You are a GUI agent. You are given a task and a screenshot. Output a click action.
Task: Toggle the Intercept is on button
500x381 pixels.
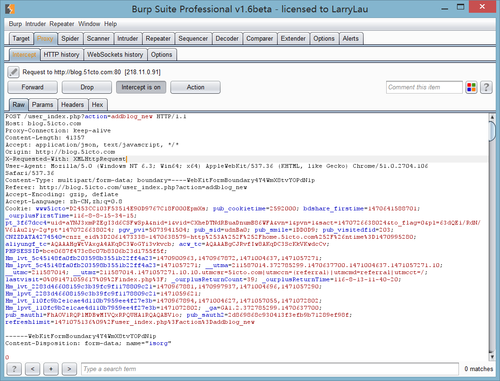[x=141, y=87]
